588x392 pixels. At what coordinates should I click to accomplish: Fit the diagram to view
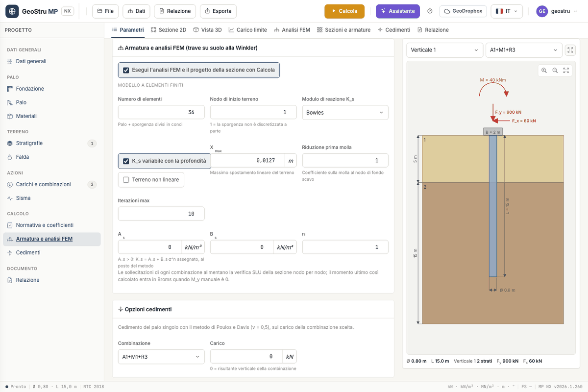566,70
